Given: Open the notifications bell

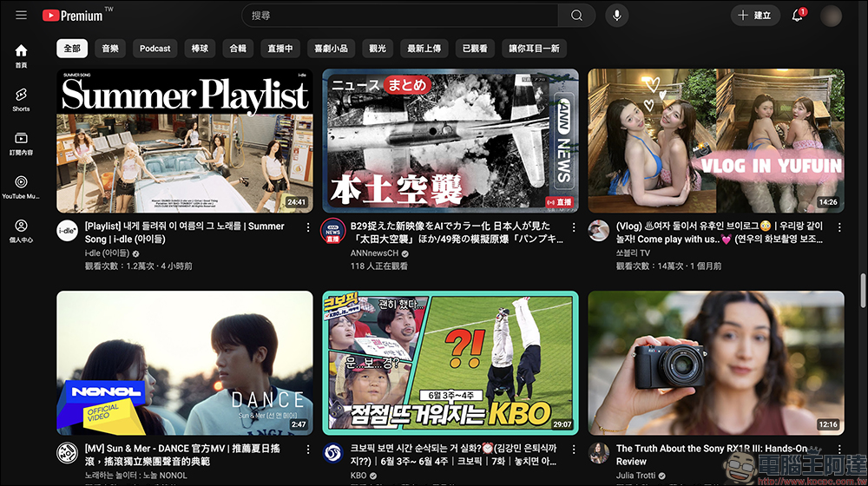Looking at the screenshot, I should (x=798, y=16).
